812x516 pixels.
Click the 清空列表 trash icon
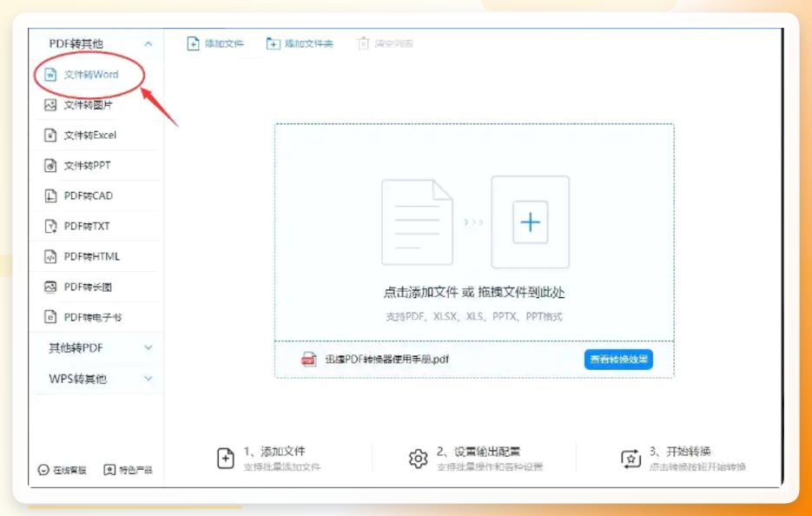pyautogui.click(x=364, y=43)
